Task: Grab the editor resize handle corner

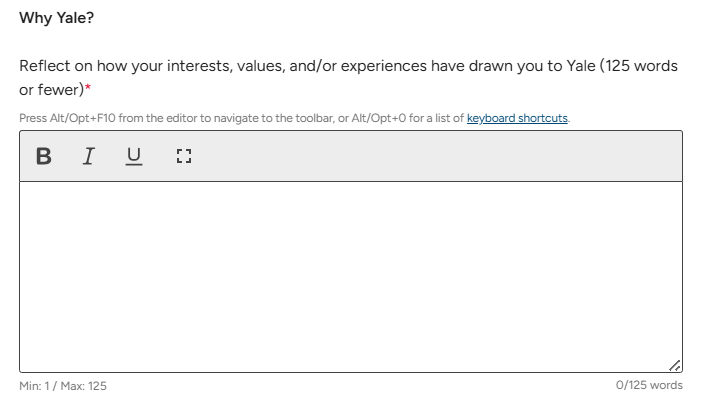Action: tap(675, 366)
